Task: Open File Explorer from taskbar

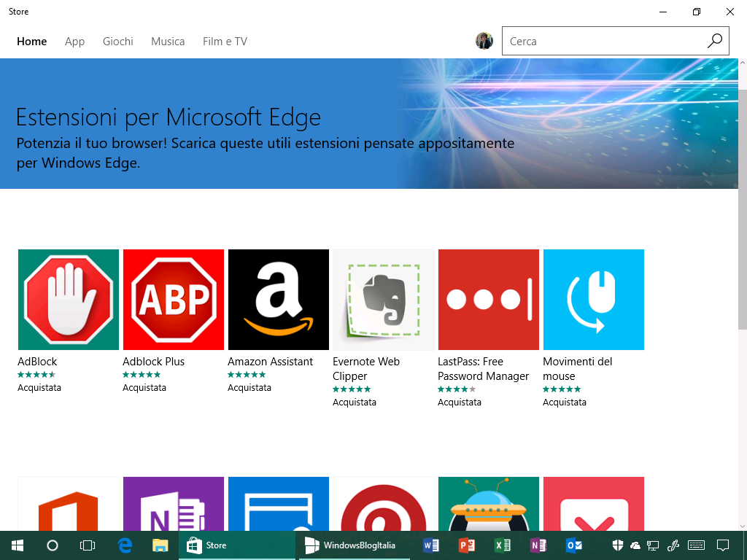Action: (x=160, y=545)
